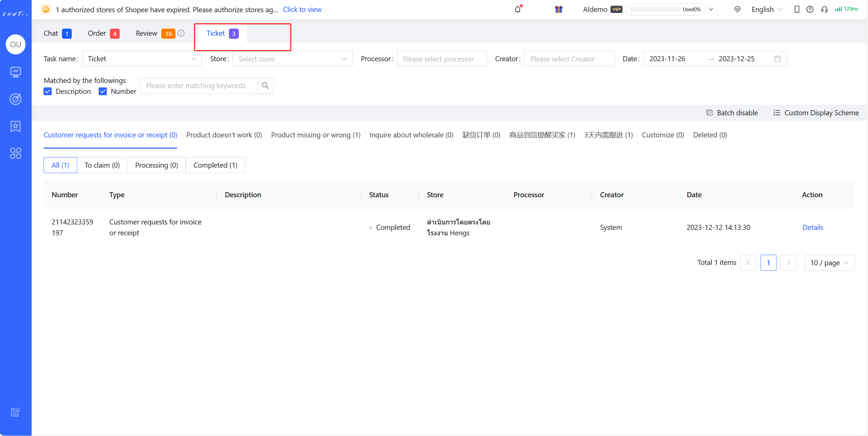Screen dimensions: 868x436
Task: Open the Select store dropdown
Action: pyautogui.click(x=293, y=59)
